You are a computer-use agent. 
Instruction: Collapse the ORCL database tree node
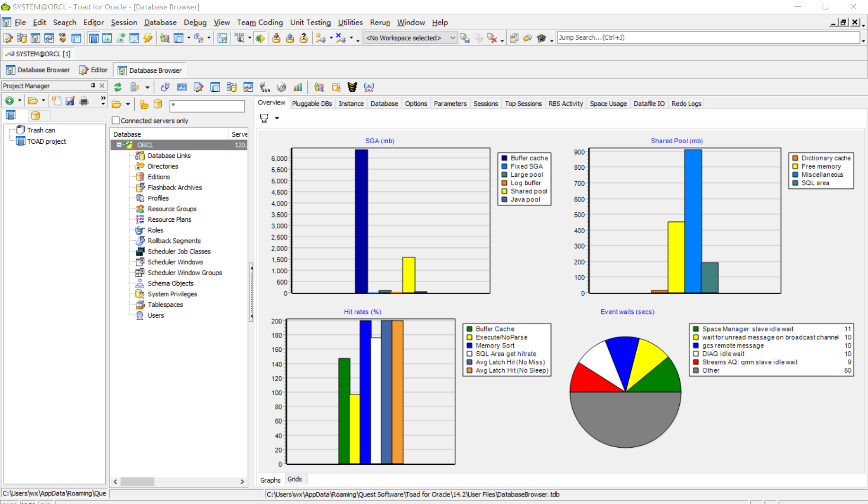(x=119, y=145)
